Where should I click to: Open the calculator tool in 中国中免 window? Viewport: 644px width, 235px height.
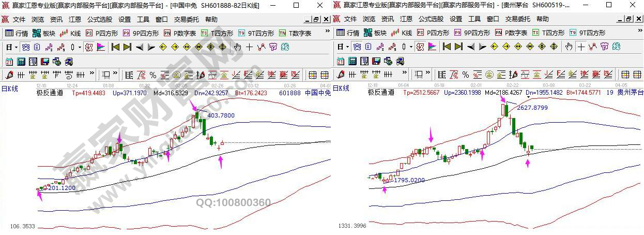tap(21, 62)
